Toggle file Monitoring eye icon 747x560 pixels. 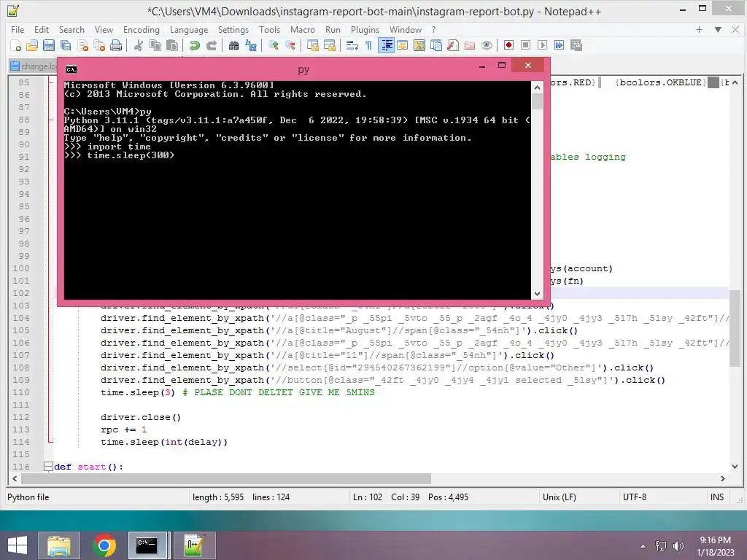coord(487,45)
